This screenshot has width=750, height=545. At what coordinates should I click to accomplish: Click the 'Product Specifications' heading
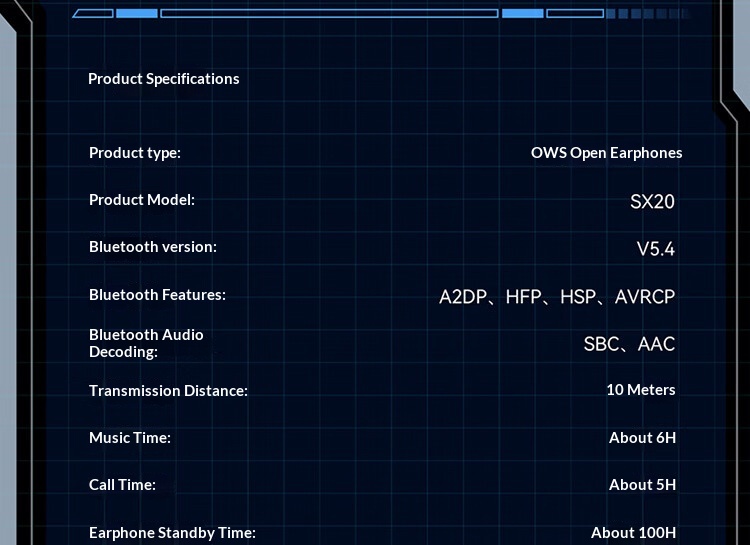[164, 79]
